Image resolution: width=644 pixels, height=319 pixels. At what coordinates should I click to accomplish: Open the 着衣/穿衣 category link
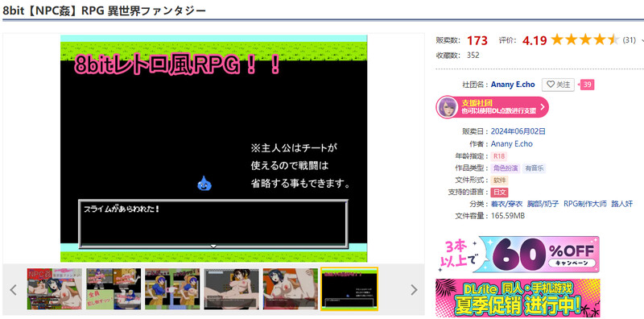click(507, 204)
